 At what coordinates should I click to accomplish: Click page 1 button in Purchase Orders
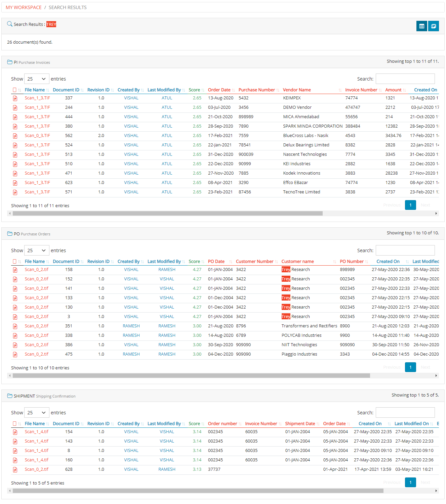[x=410, y=367]
